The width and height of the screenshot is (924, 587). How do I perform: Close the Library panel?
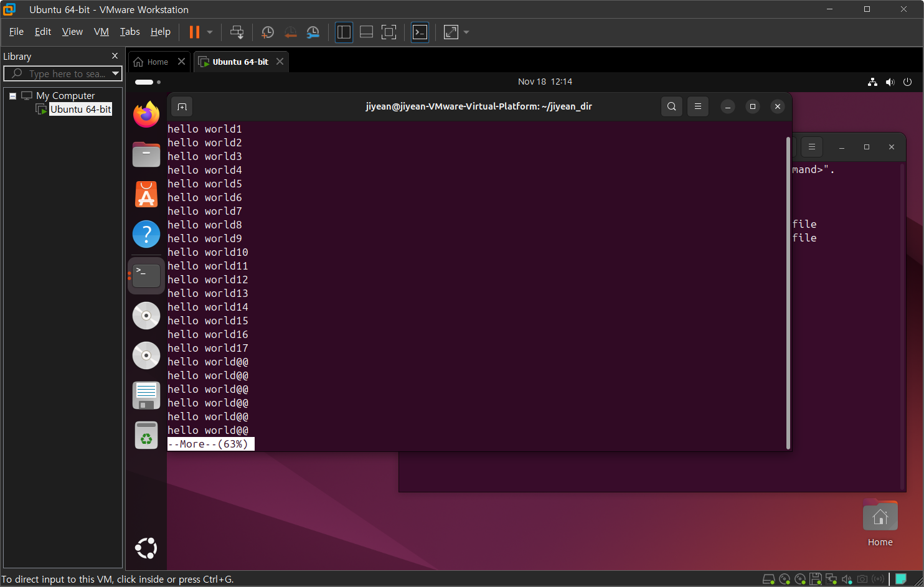[x=115, y=56]
